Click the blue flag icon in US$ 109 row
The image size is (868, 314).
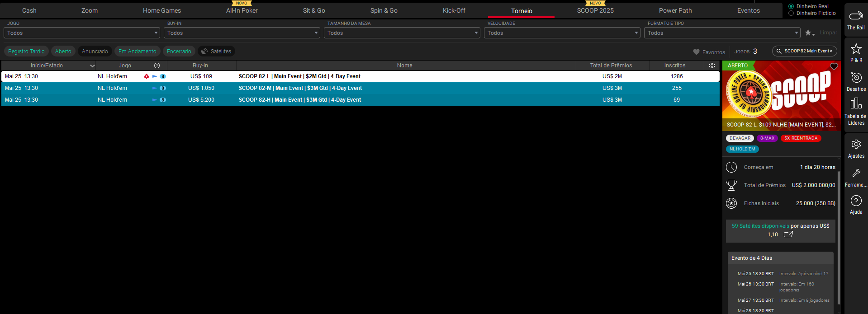[x=155, y=76]
